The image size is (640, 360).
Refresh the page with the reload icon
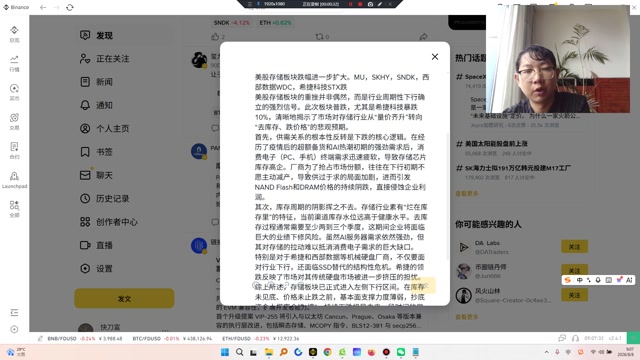70,7
